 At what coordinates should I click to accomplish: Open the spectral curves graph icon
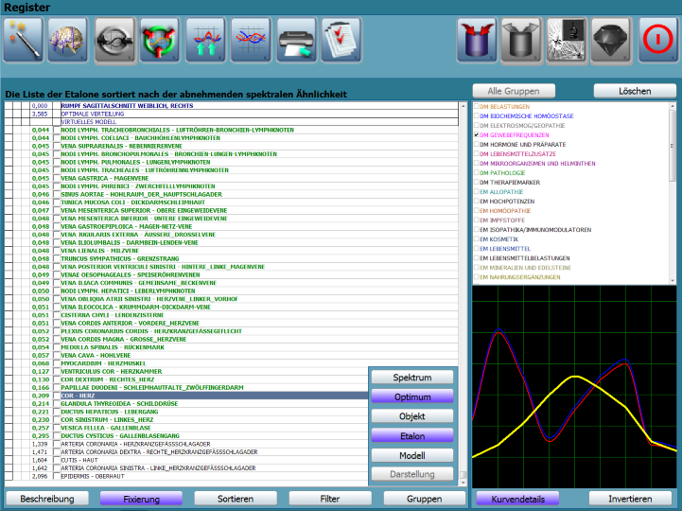tap(251, 42)
